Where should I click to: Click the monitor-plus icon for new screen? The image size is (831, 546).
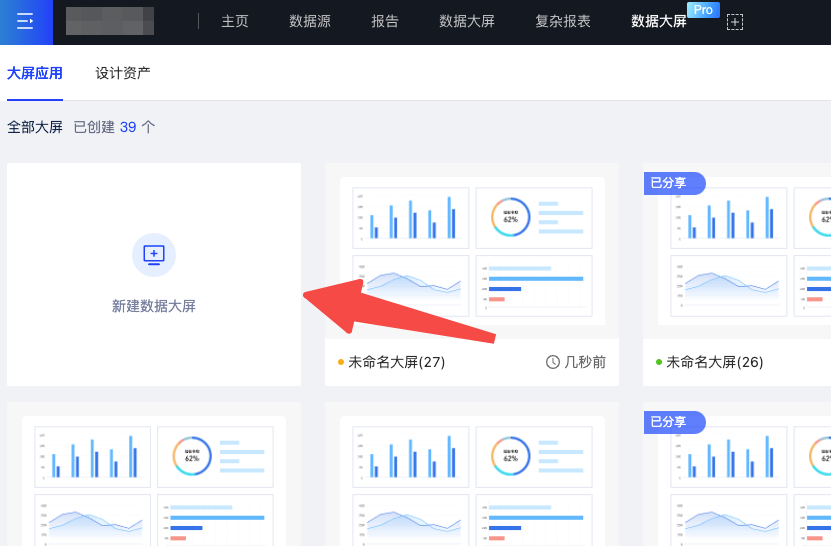point(154,255)
